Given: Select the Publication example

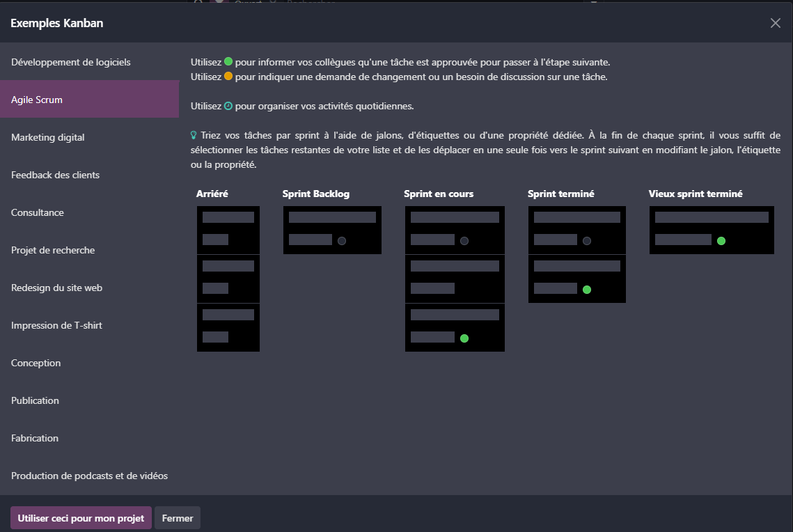Looking at the screenshot, I should 36,400.
